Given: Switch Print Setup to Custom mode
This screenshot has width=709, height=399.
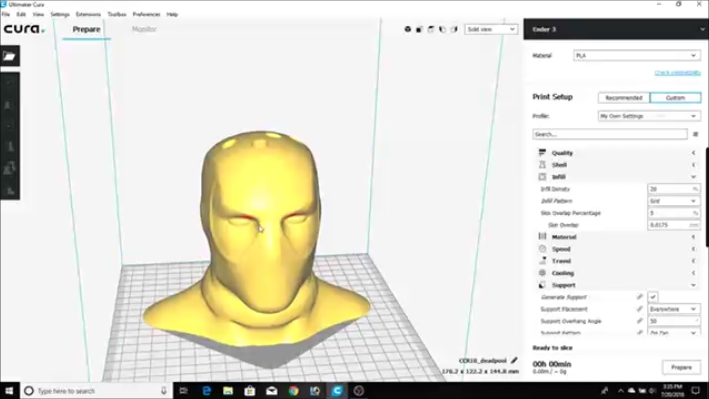Looking at the screenshot, I should [x=675, y=98].
